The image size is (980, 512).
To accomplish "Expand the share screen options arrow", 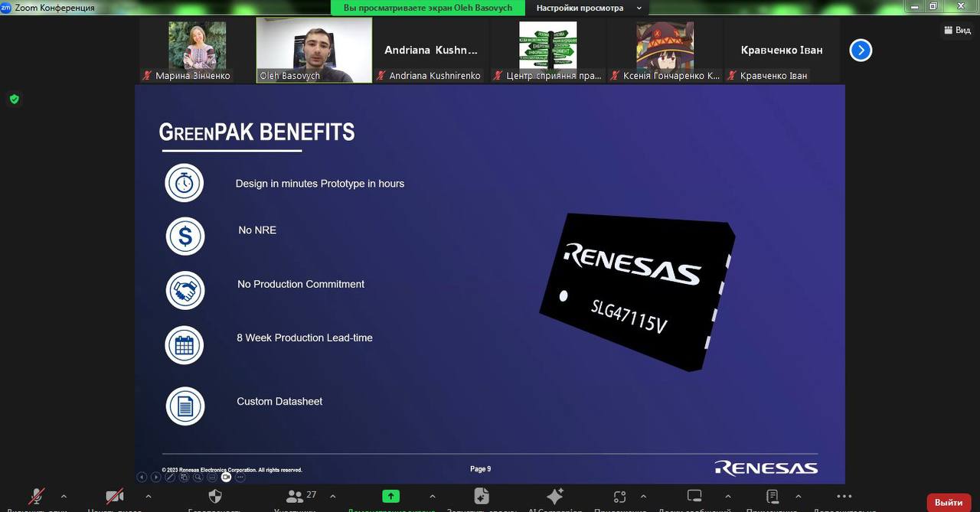I will [433, 496].
